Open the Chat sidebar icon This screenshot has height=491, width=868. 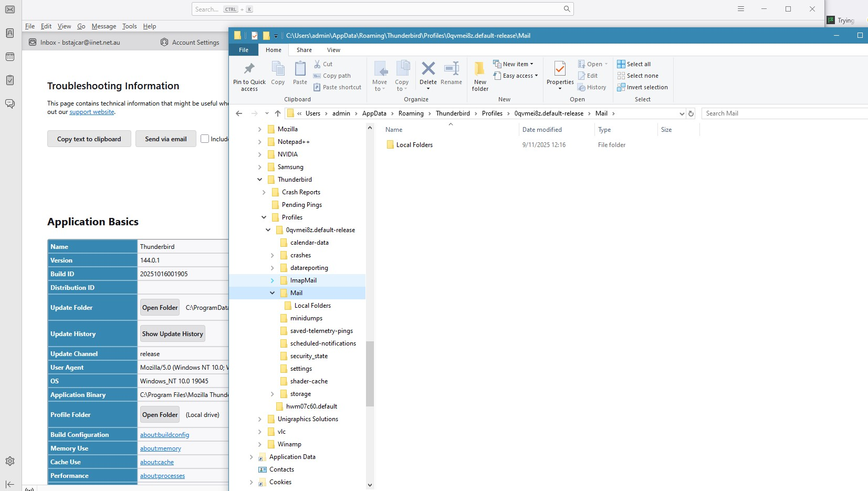pos(10,104)
